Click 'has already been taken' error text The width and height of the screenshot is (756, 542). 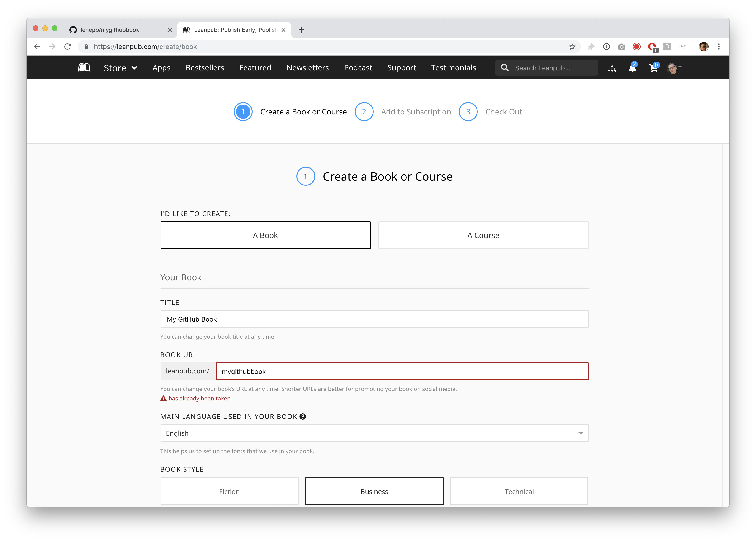coord(199,398)
